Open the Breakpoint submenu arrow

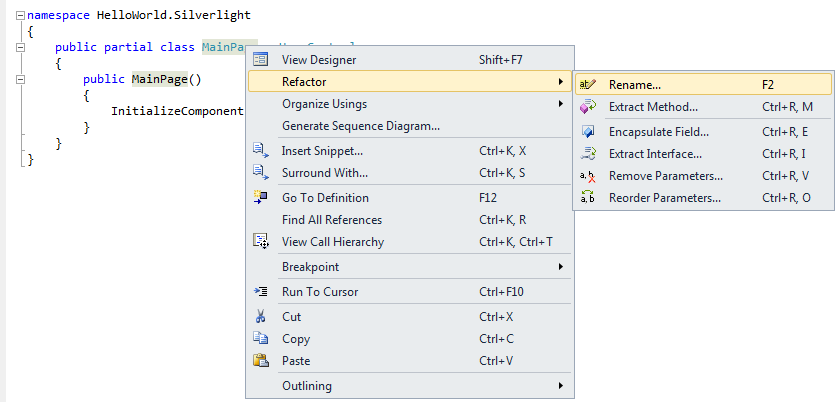560,266
